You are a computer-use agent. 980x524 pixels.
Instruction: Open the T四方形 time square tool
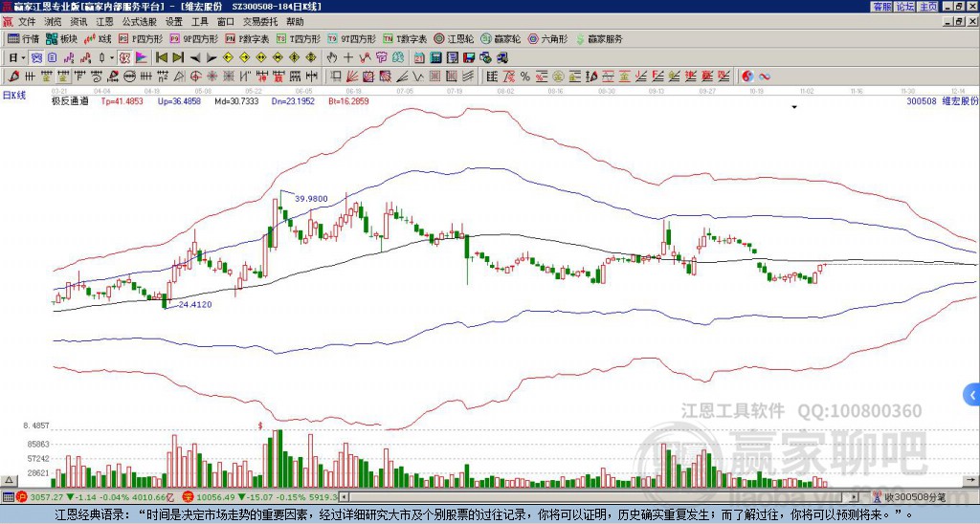pos(299,38)
